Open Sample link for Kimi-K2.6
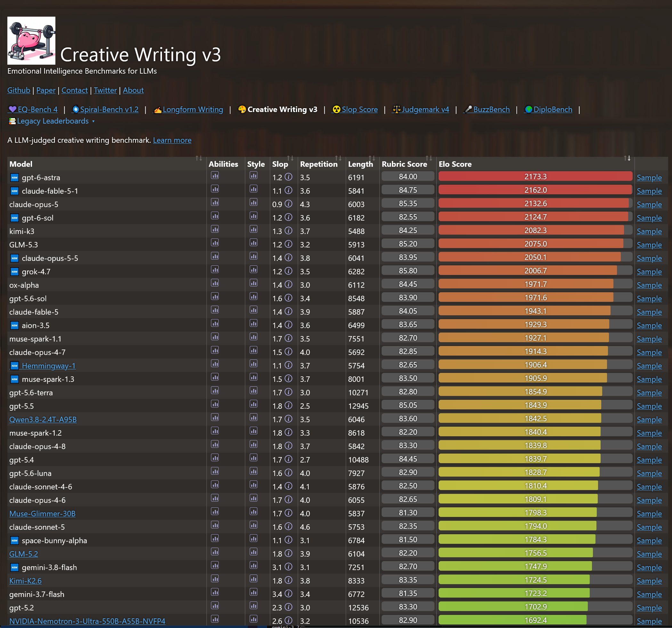Viewport: 672px width, 628px height. 649,581
